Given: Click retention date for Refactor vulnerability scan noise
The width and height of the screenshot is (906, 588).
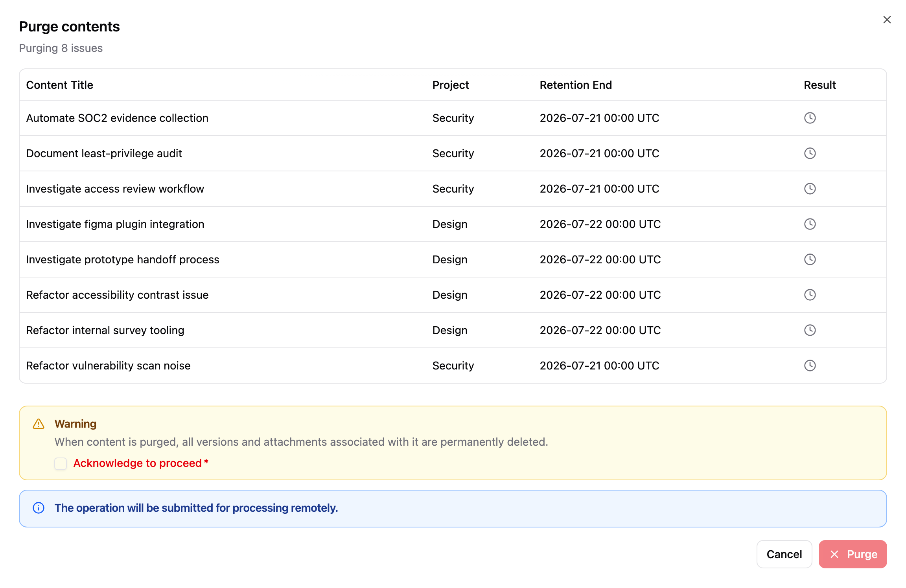Looking at the screenshot, I should tap(599, 366).
